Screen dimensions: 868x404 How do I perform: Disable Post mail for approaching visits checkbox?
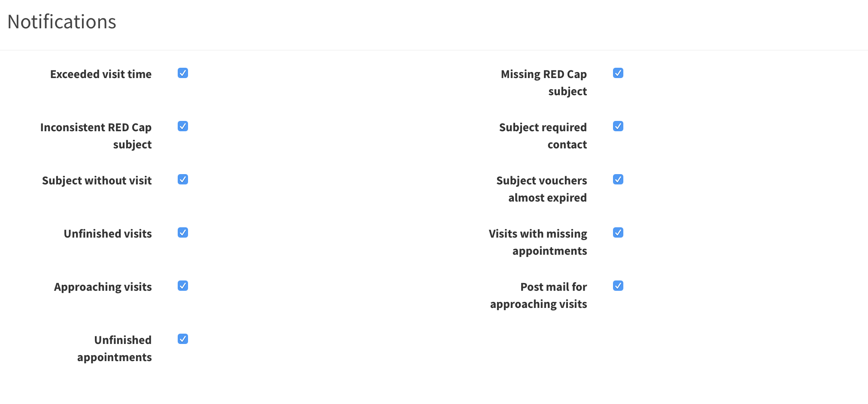pyautogui.click(x=618, y=286)
